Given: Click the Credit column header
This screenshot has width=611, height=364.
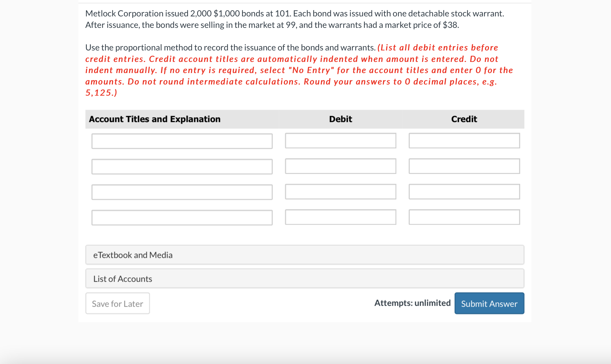Looking at the screenshot, I should (464, 119).
